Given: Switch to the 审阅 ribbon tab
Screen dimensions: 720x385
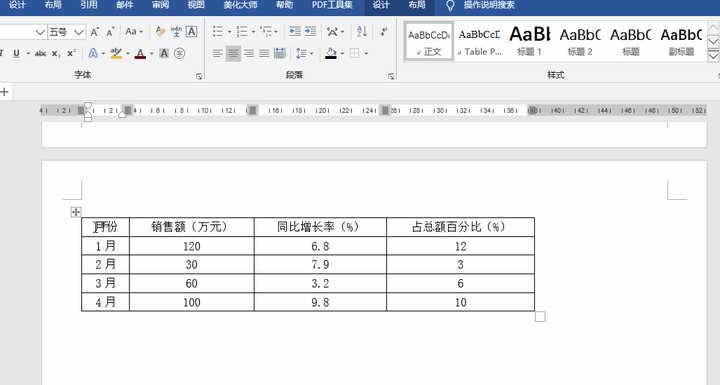Looking at the screenshot, I should pos(161,5).
